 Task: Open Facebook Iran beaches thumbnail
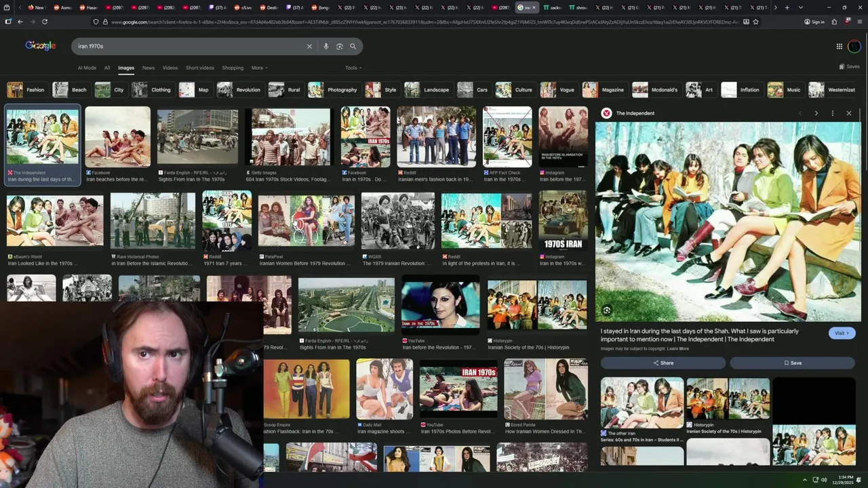tap(117, 136)
